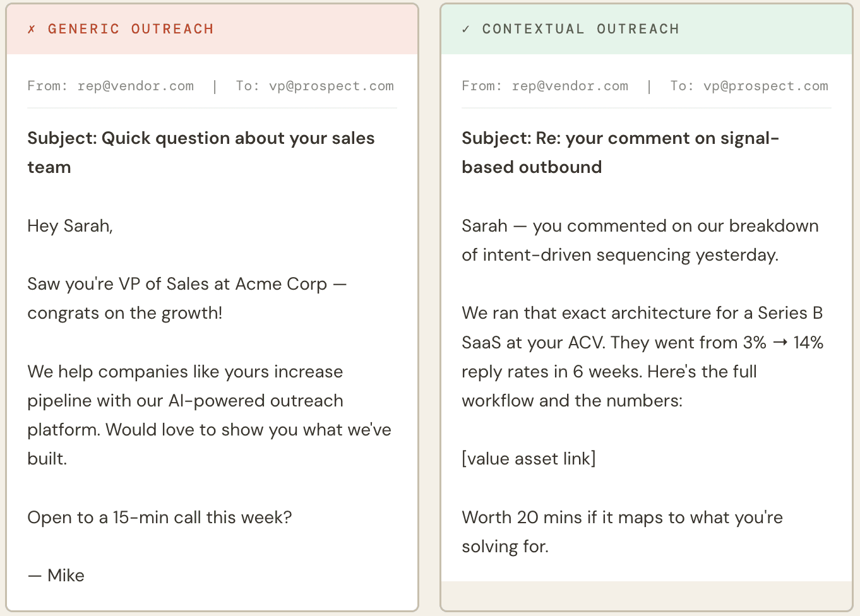Click rep@vendor.com sender in the contextual email
860x616 pixels.
tap(570, 86)
